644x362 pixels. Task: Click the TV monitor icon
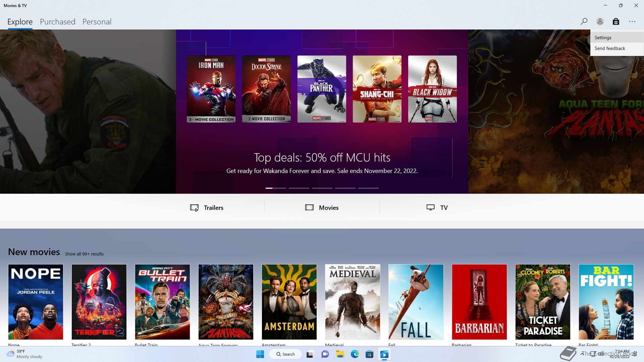pyautogui.click(x=430, y=207)
